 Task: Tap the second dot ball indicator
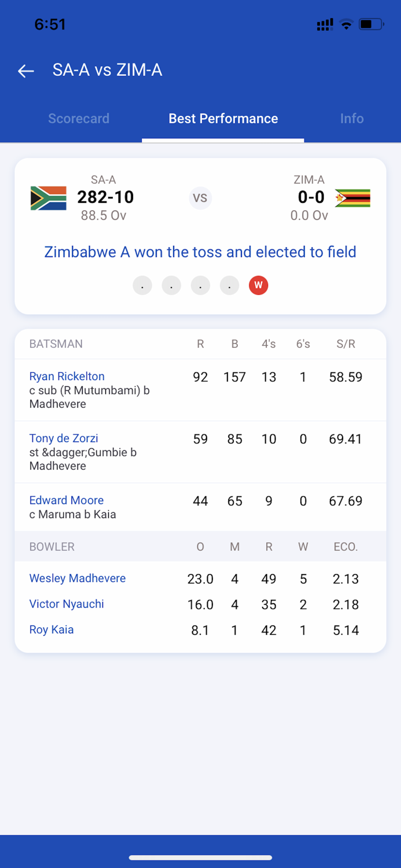171,285
